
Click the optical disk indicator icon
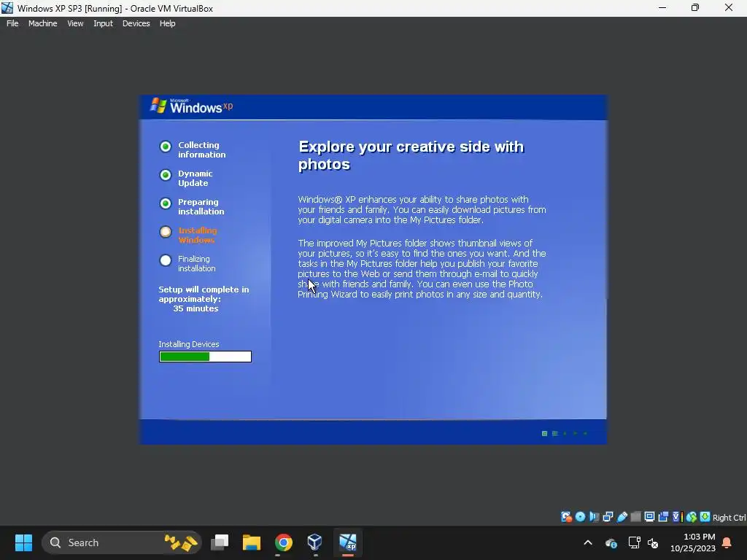pyautogui.click(x=580, y=517)
